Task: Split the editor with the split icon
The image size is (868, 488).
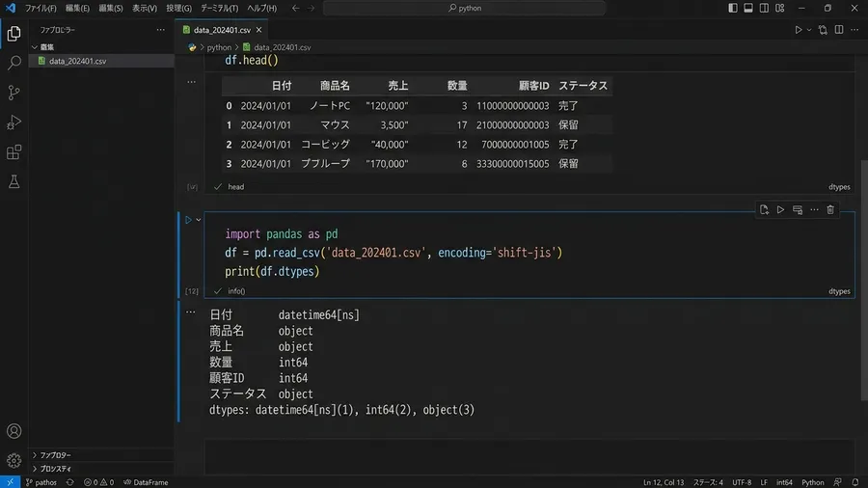Action: point(839,30)
